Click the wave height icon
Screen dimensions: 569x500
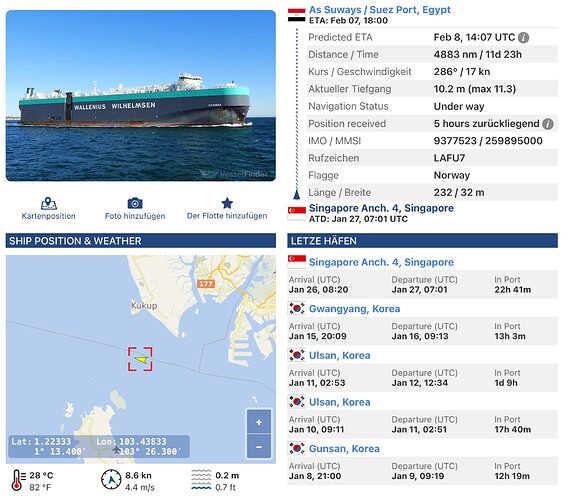[201, 480]
